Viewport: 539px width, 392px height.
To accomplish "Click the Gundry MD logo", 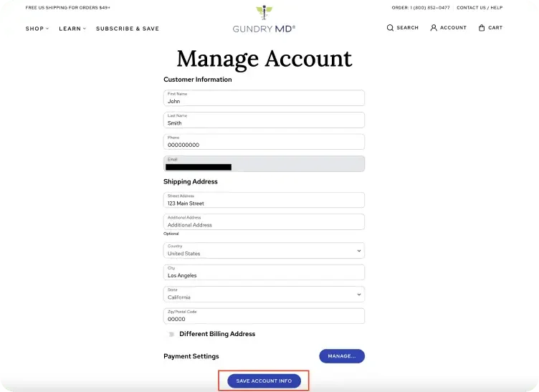I will (x=264, y=20).
